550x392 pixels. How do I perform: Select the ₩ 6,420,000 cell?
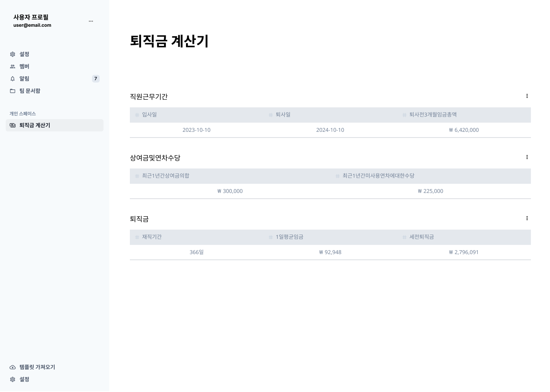pyautogui.click(x=464, y=130)
